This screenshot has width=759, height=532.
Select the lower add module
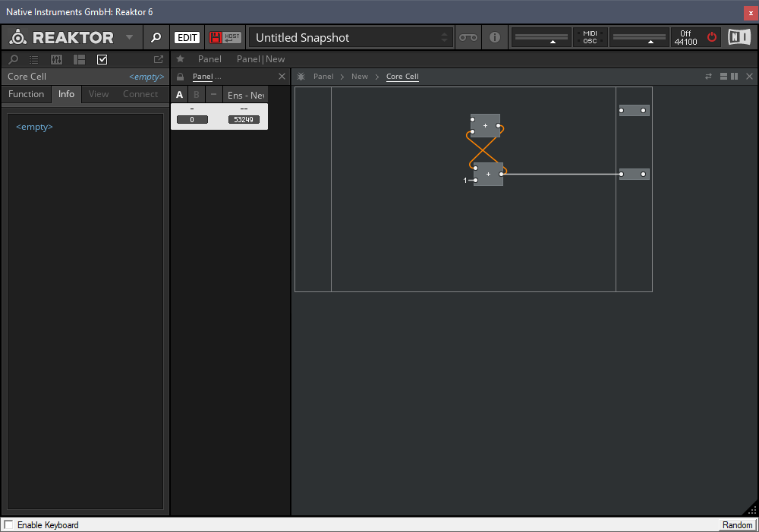(488, 175)
